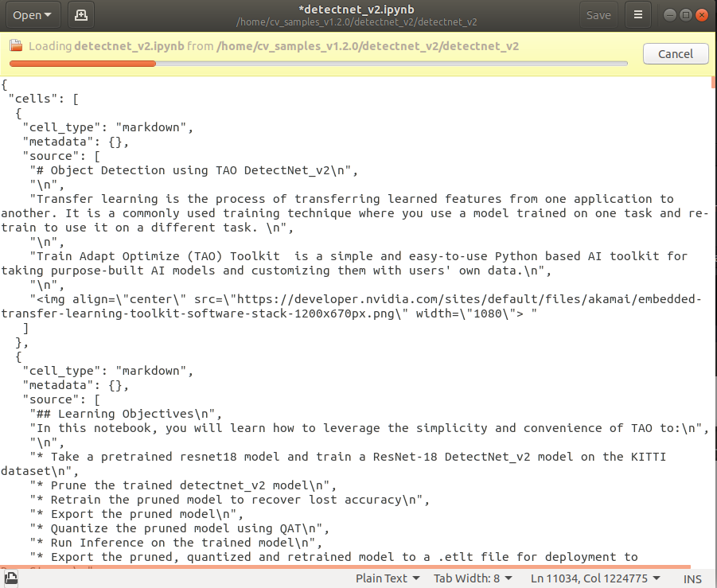Click the file loading progress bar
Image resolution: width=717 pixels, height=588 pixels.
click(318, 64)
